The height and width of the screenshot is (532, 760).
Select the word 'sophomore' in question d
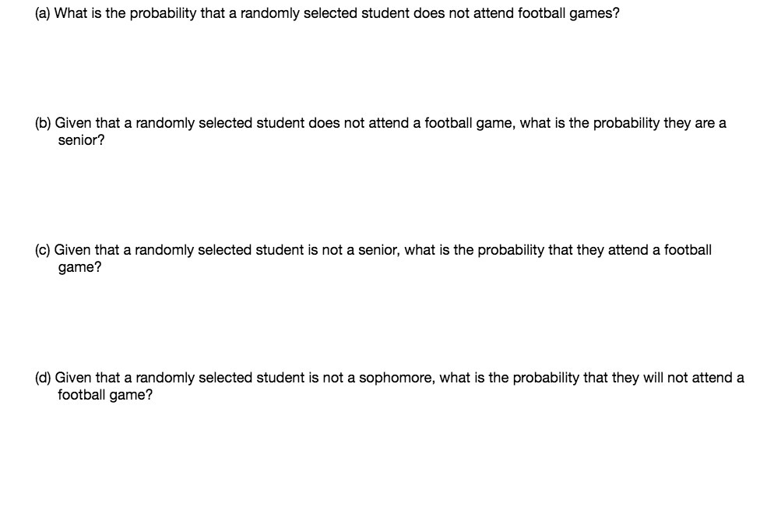[x=396, y=378]
